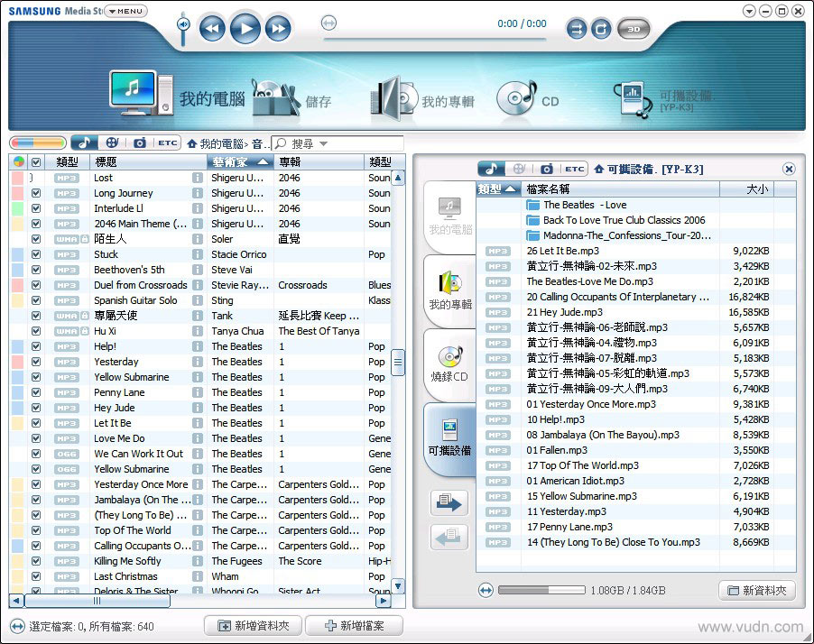814x644 pixels.
Task: Click 新增檔案 add file button
Action: pos(354,626)
